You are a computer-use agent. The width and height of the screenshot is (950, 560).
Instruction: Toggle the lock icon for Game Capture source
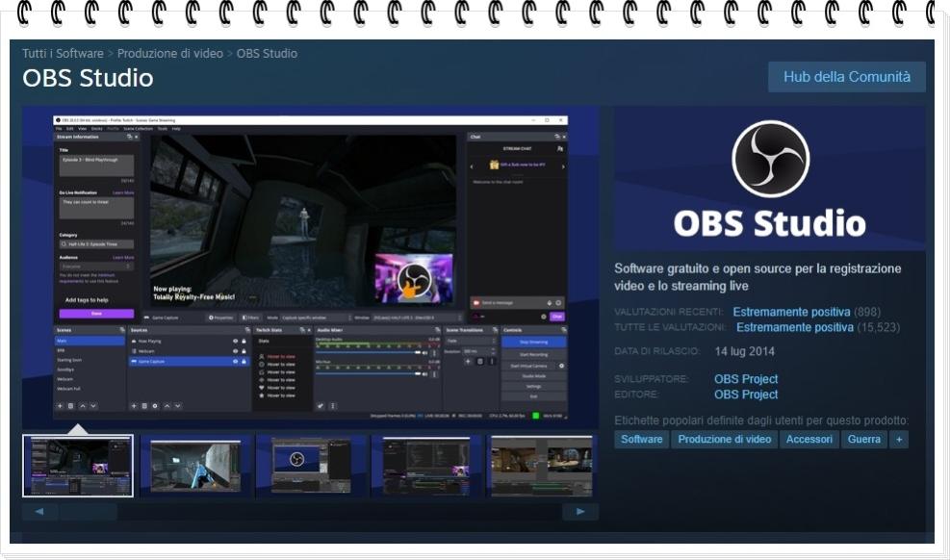tap(244, 362)
